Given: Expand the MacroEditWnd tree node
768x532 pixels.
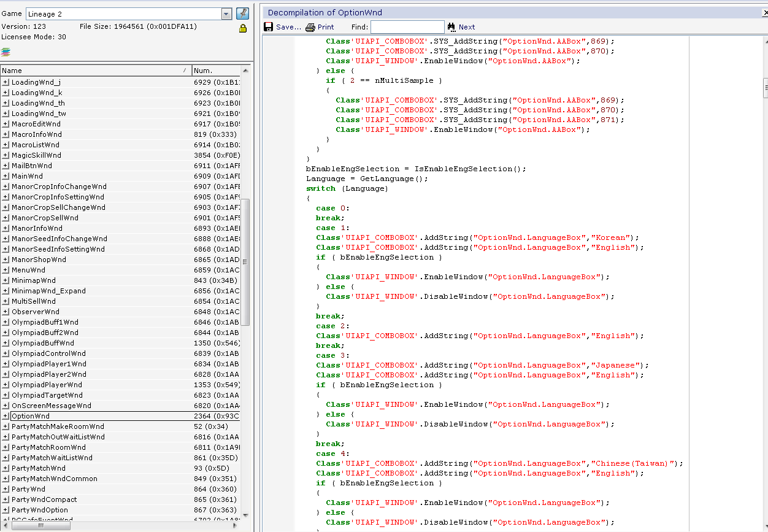Looking at the screenshot, I should (x=6, y=124).
